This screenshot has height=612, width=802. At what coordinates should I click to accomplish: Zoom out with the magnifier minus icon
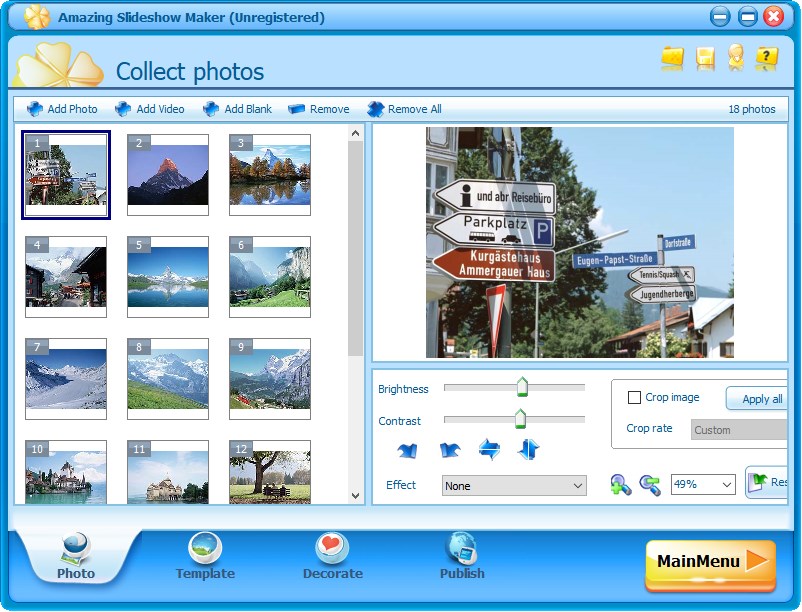click(650, 484)
